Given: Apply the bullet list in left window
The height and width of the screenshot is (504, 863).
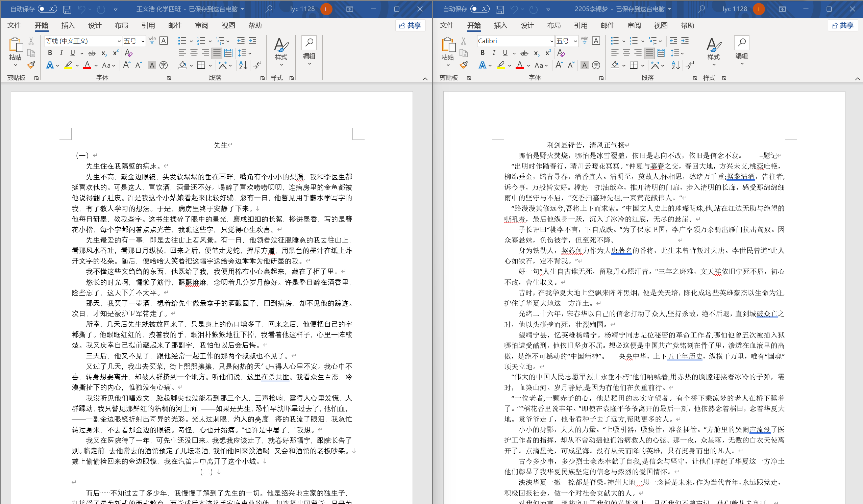Looking at the screenshot, I should tap(182, 41).
